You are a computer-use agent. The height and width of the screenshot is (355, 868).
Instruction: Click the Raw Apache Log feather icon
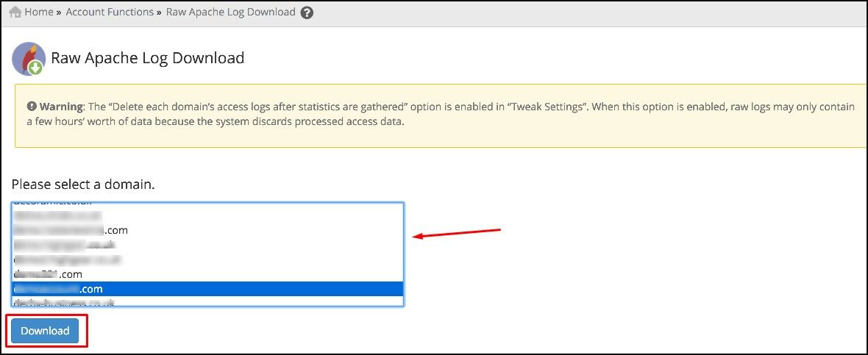(x=29, y=59)
